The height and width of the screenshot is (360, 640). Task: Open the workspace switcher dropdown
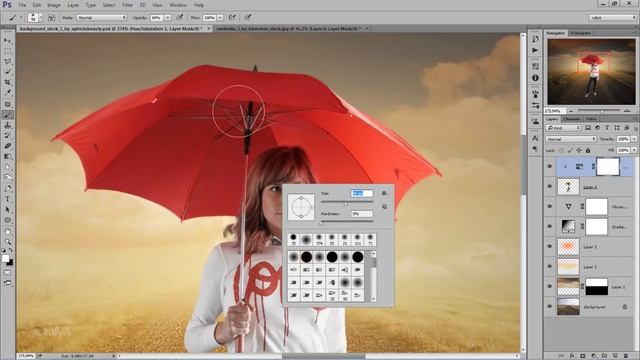[613, 18]
